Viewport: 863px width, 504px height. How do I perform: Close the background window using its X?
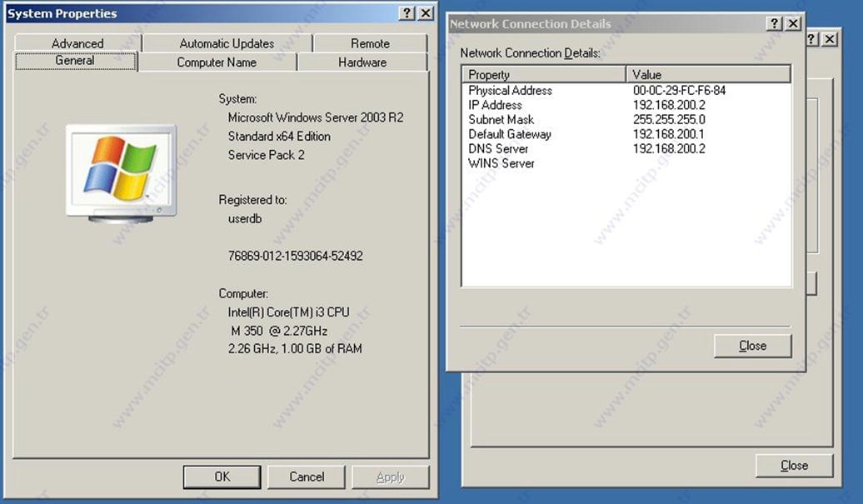[830, 39]
